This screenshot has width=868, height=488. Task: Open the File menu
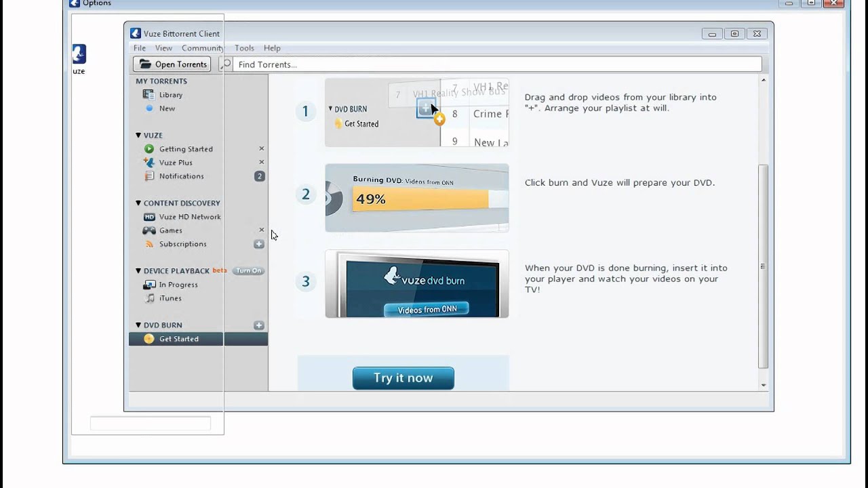[140, 48]
